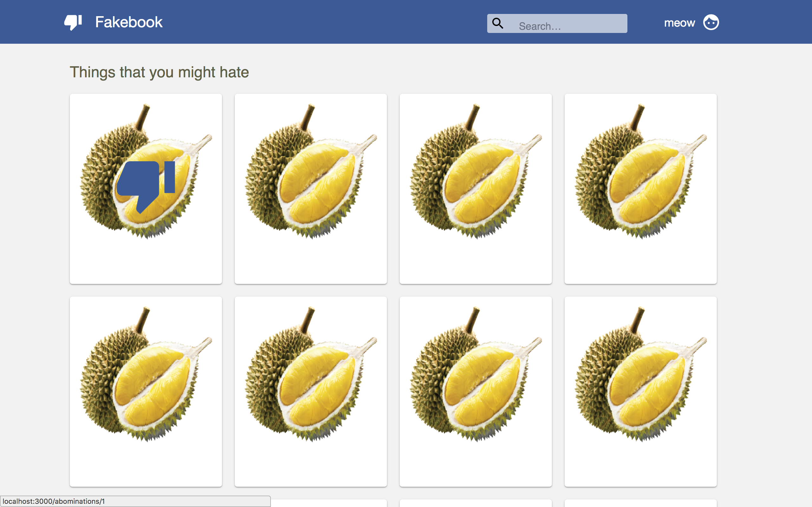Viewport: 812px width, 507px height.
Task: Click the thumbs-down Fakebook logo icon
Action: [73, 22]
